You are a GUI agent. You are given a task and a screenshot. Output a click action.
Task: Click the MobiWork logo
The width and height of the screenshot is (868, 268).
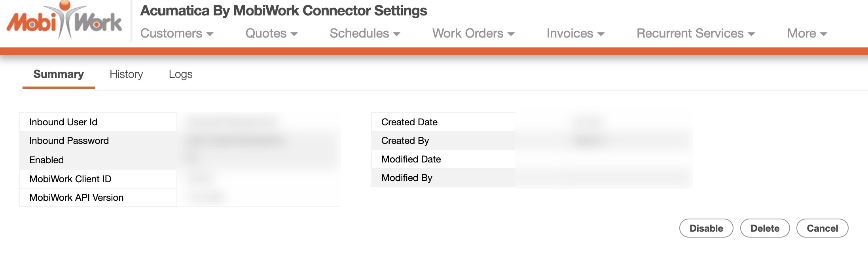point(64,21)
